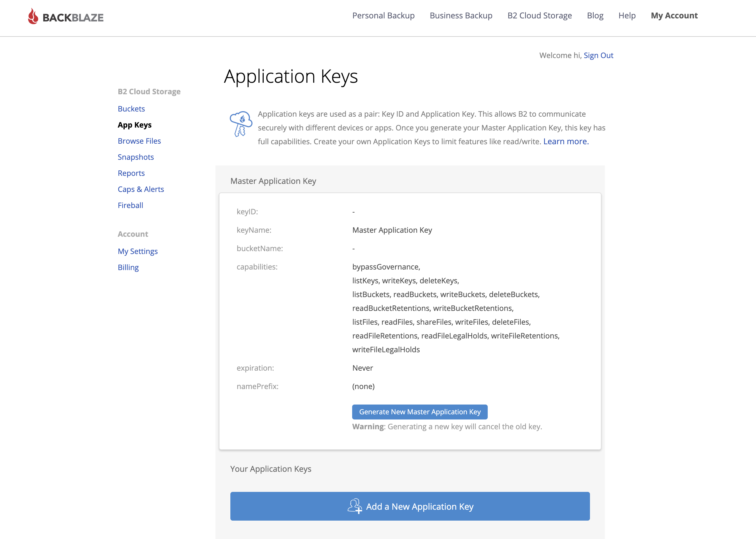Open My Settings under Account
Screen dimensions: 756x539
pos(137,251)
